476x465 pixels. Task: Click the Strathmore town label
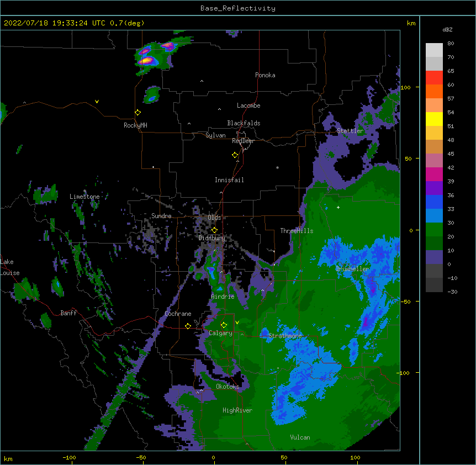pos(285,336)
